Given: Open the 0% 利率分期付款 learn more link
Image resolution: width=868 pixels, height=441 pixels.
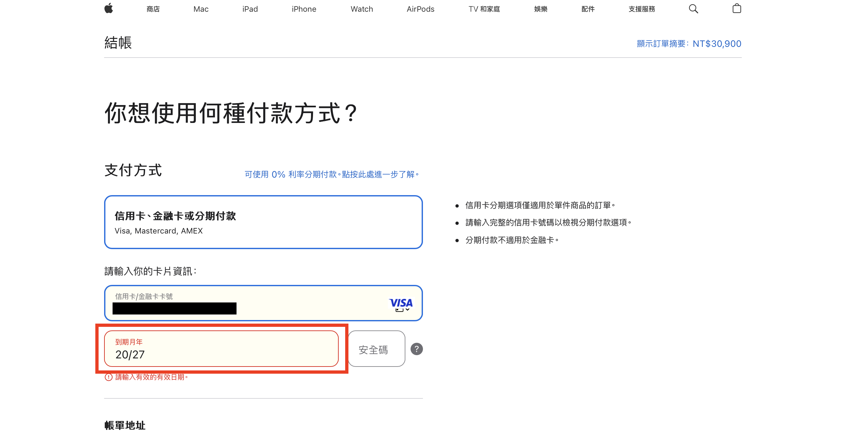Looking at the screenshot, I should click(x=332, y=174).
